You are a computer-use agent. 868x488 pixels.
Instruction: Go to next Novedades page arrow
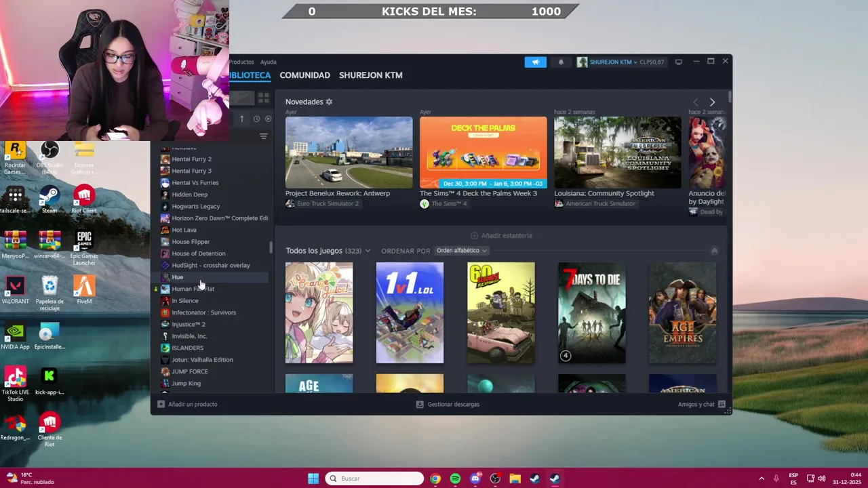pos(712,102)
